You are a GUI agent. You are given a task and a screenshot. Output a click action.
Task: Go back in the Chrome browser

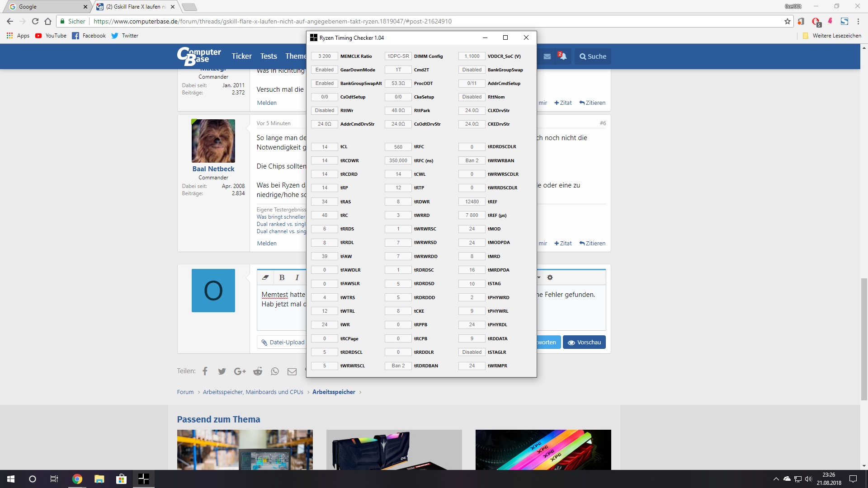click(x=10, y=21)
